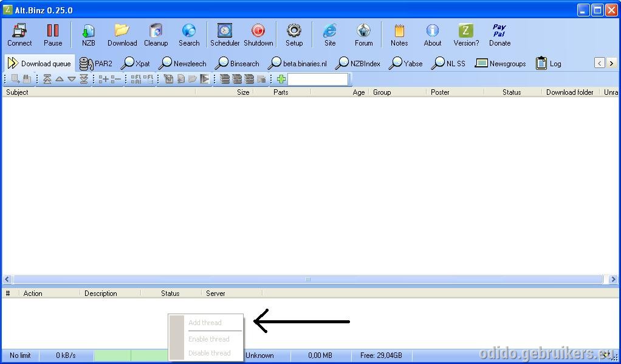Switch to the PAR2 tab
621x364 pixels.
click(96, 63)
